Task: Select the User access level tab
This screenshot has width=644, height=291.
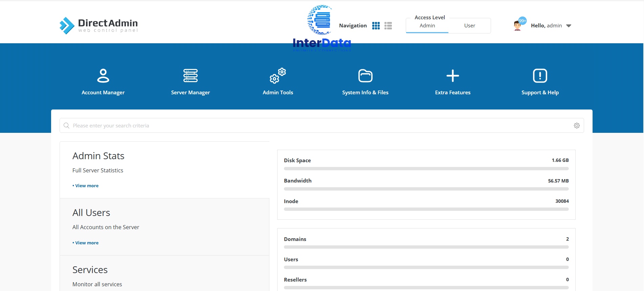Action: pos(469,26)
